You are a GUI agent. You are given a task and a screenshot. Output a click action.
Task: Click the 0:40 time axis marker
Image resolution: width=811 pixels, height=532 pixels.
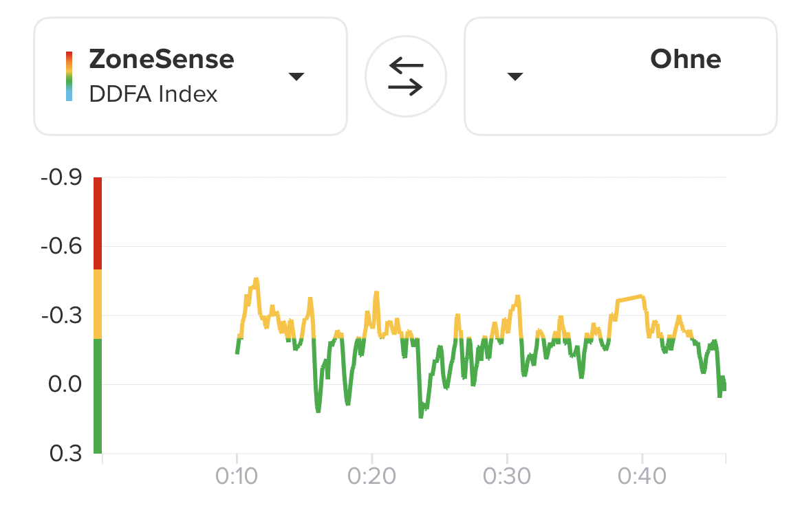[x=642, y=477]
